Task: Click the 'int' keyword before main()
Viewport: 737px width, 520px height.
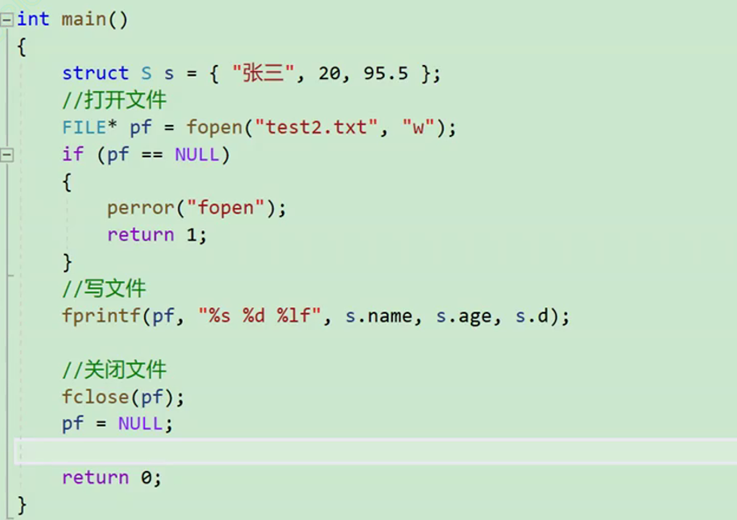Action: pyautogui.click(x=33, y=19)
